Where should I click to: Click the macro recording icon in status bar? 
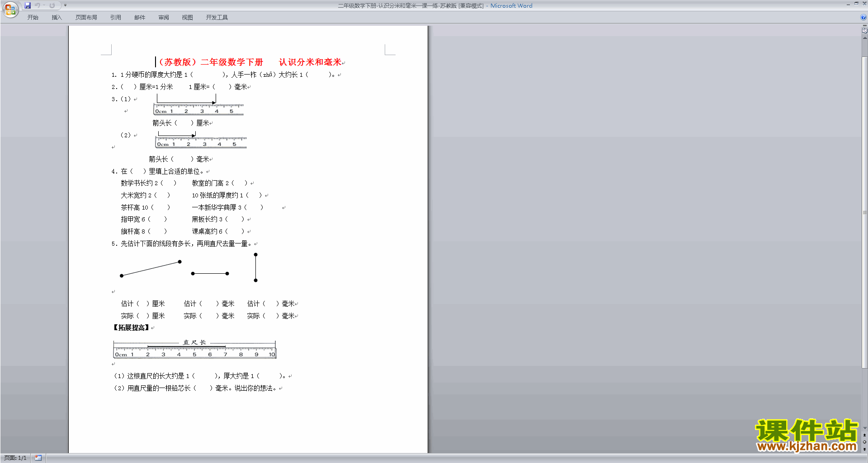click(38, 458)
